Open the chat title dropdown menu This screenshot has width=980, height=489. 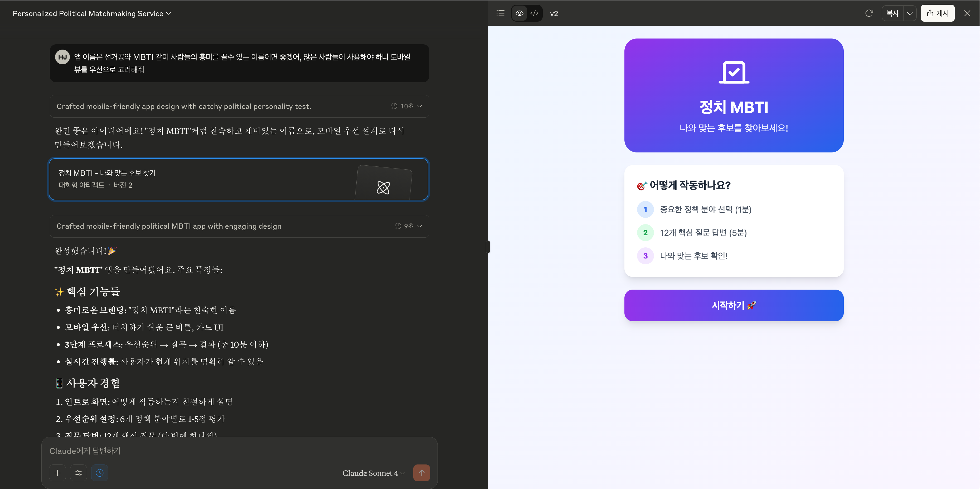click(92, 13)
